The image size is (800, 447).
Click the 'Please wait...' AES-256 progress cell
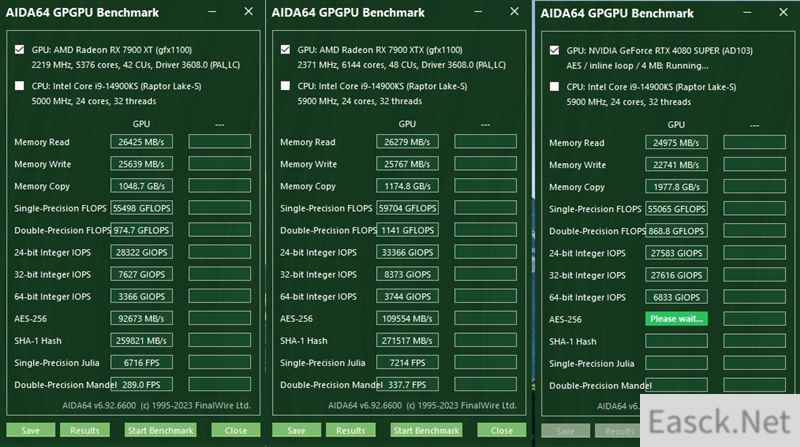coord(676,319)
